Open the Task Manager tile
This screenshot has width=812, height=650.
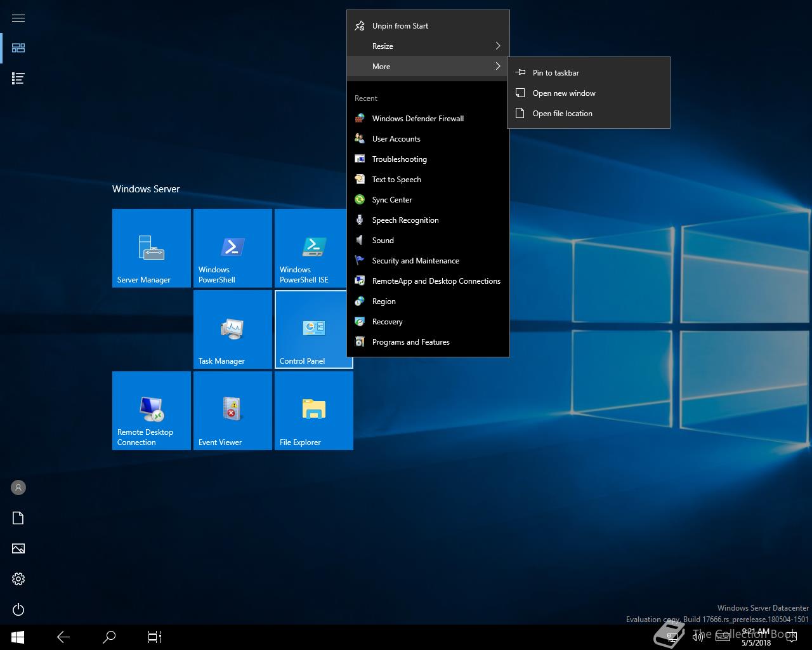[x=233, y=329]
